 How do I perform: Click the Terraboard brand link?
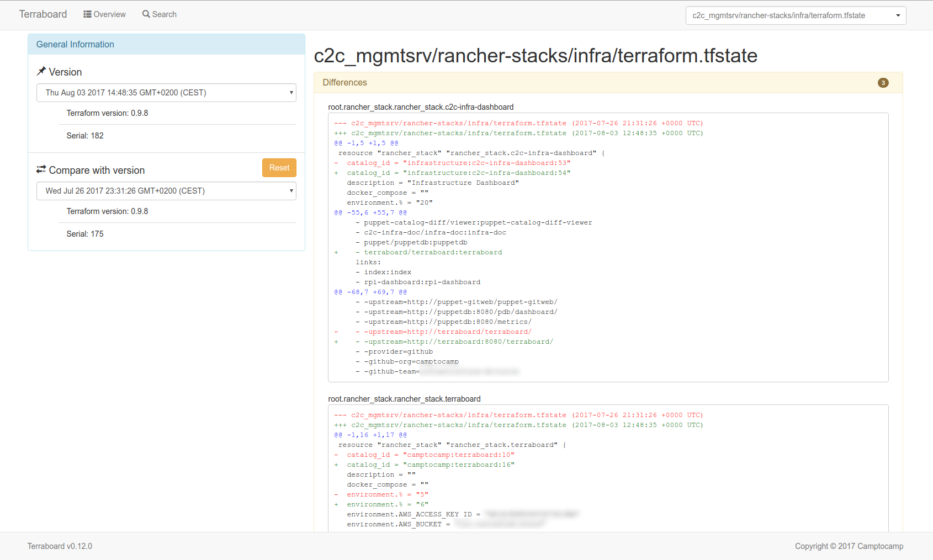click(43, 14)
